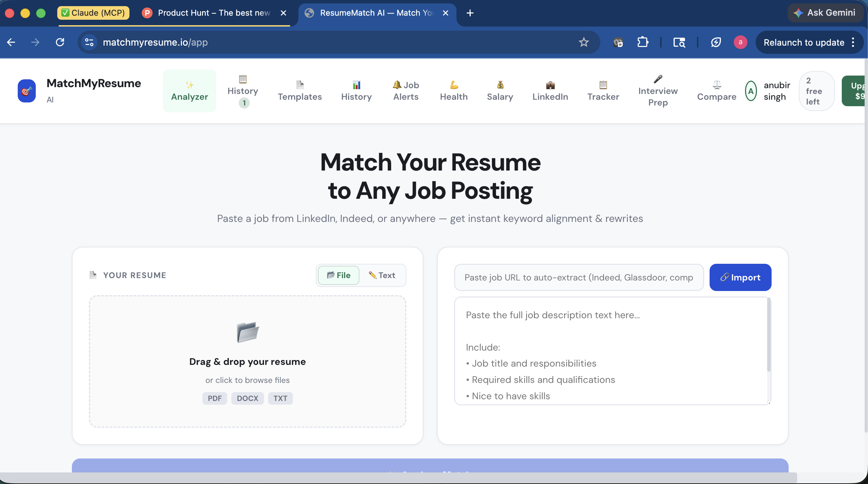Open the Health section
Image resolution: width=868 pixels, height=484 pixels.
(453, 91)
